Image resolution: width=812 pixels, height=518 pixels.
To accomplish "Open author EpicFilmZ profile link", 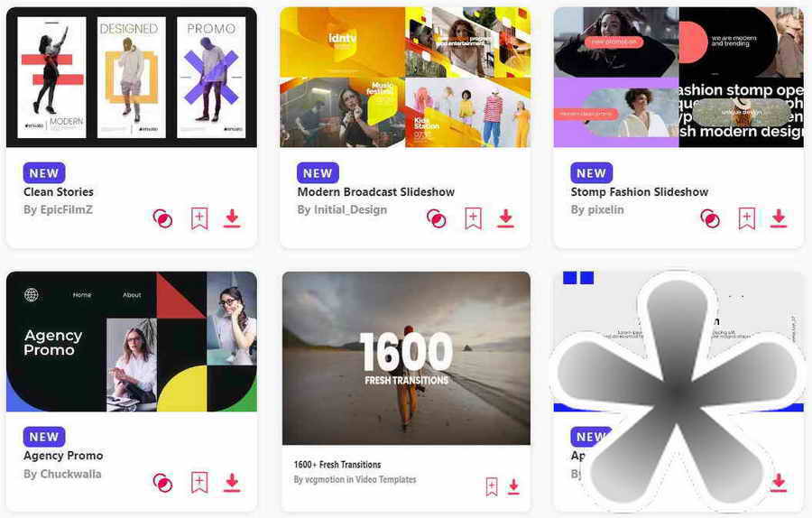I will pyautogui.click(x=66, y=209).
